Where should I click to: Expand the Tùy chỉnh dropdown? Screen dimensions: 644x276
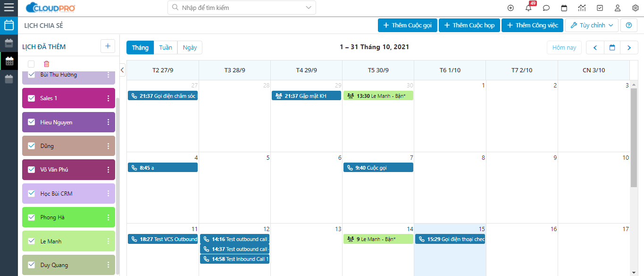coord(592,26)
